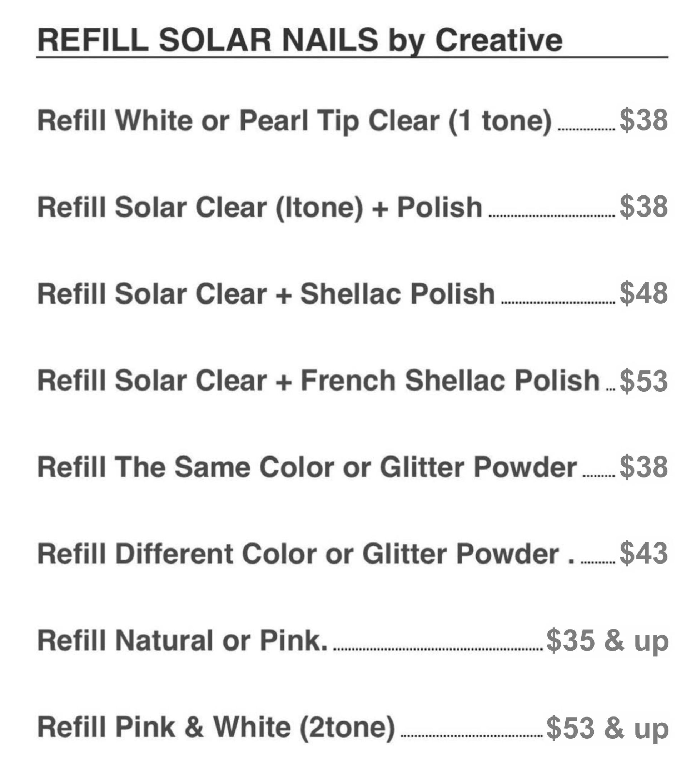Click the $38 price for White or Pearl Tip

coord(643,120)
